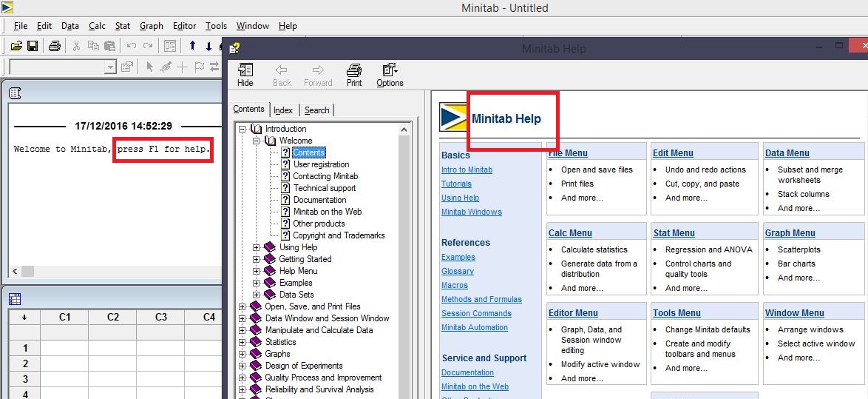This screenshot has width=868, height=399.
Task: Select the Technical support topic
Action: (325, 188)
